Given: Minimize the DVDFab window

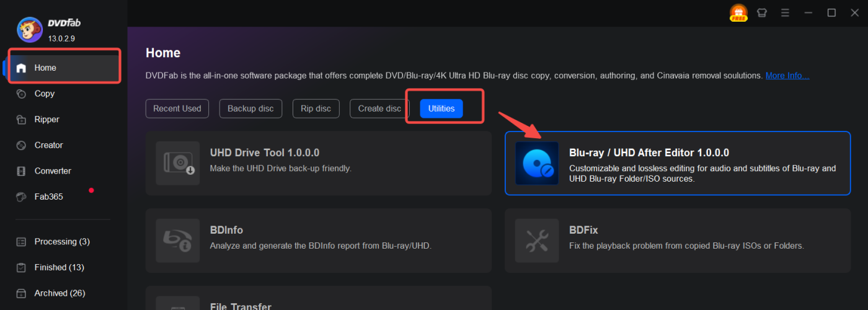Looking at the screenshot, I should 808,13.
